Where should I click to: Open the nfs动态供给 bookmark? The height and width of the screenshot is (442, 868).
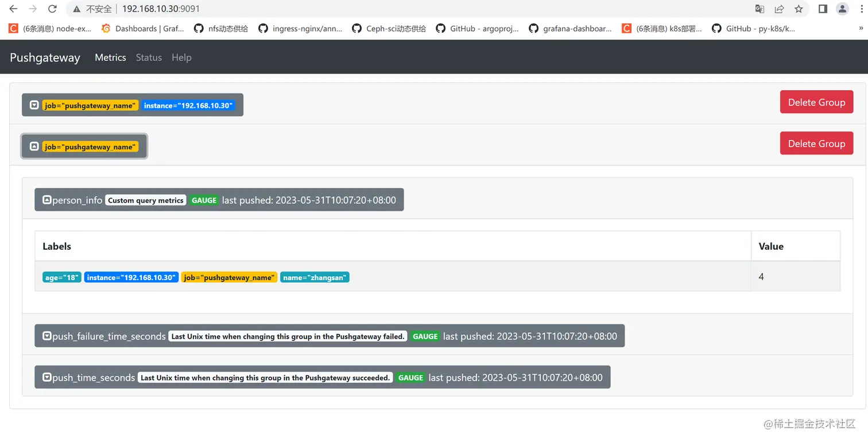[x=221, y=28]
